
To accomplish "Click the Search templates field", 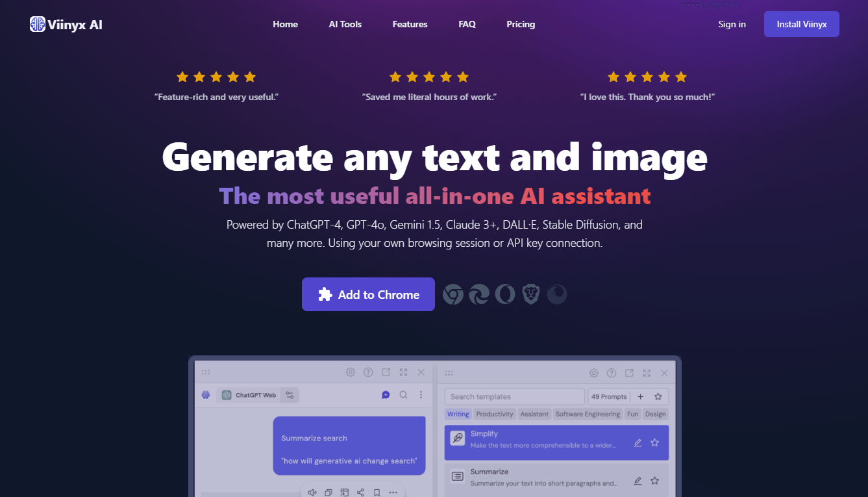I will pos(515,396).
